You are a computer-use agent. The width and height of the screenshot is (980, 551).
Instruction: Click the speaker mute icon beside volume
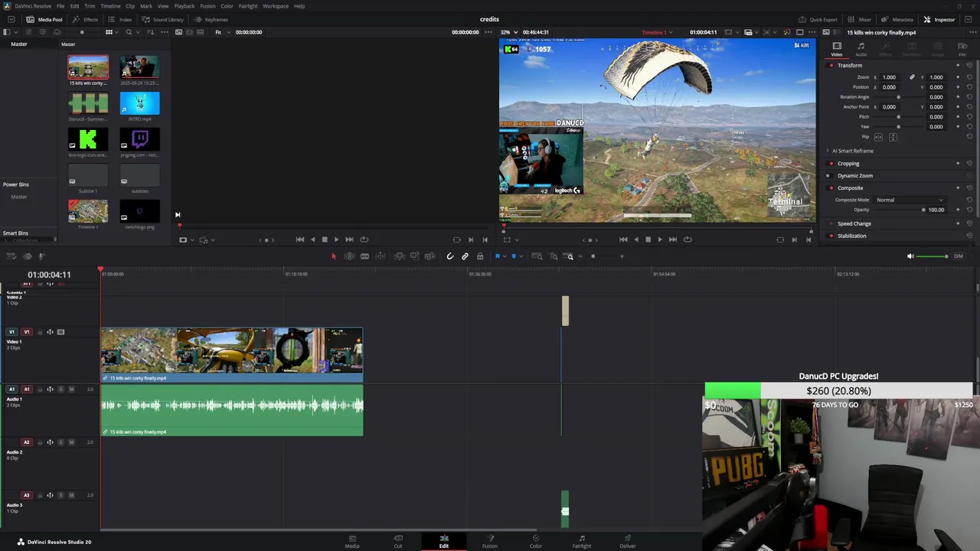click(x=910, y=256)
